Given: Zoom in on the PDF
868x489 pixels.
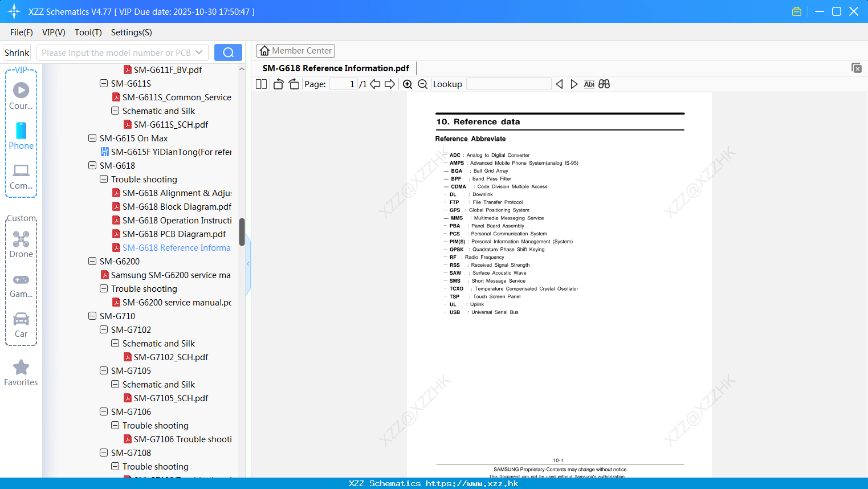Looking at the screenshot, I should tap(407, 84).
